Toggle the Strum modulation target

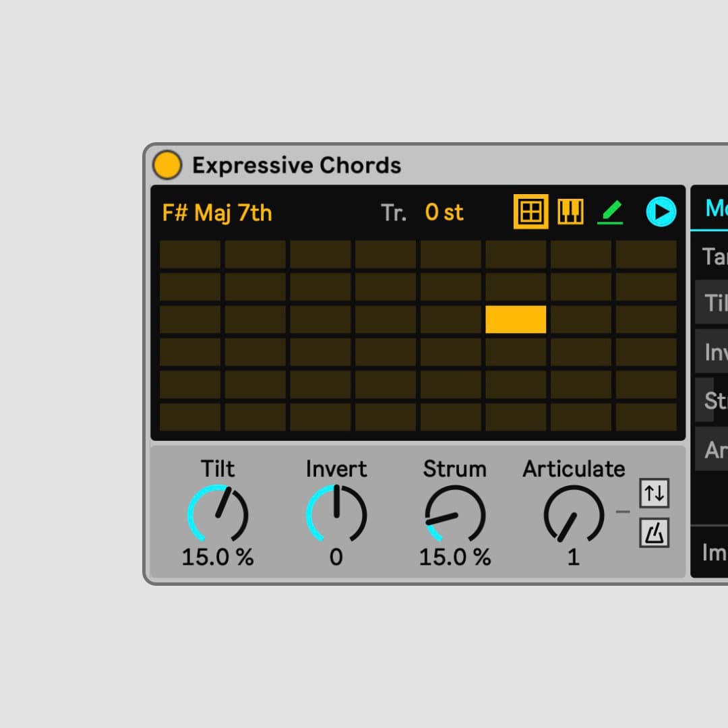tap(713, 400)
